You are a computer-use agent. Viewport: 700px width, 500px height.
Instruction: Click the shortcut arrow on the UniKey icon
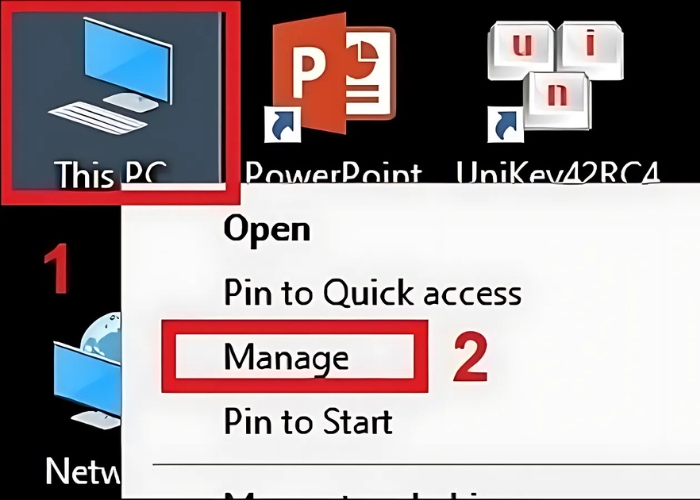coord(505,125)
